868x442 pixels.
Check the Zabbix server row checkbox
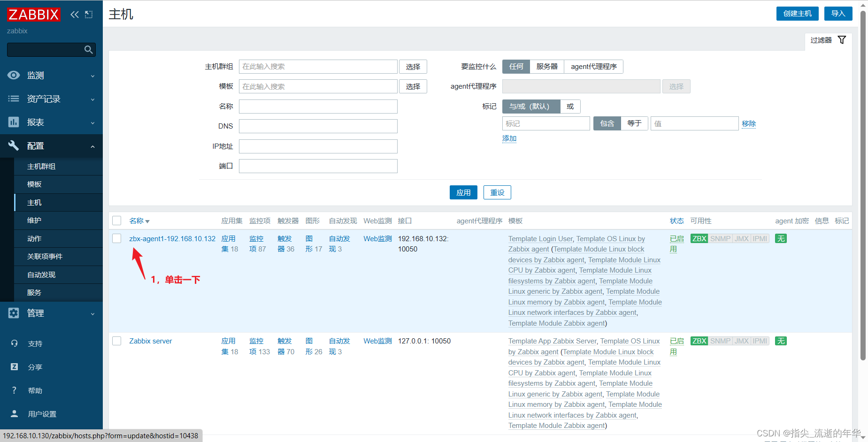(x=117, y=341)
